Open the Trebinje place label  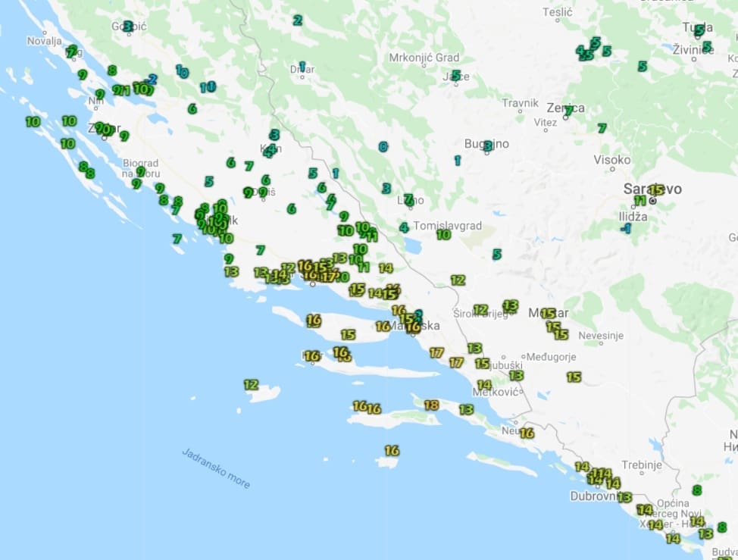tap(641, 465)
